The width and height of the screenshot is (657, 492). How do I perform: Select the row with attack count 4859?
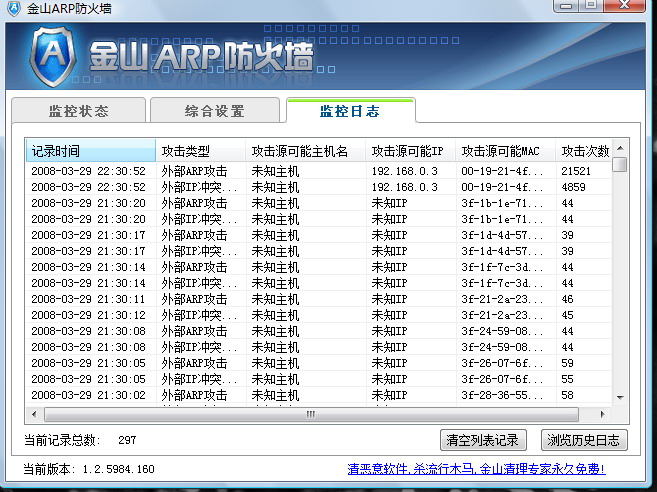click(x=319, y=187)
